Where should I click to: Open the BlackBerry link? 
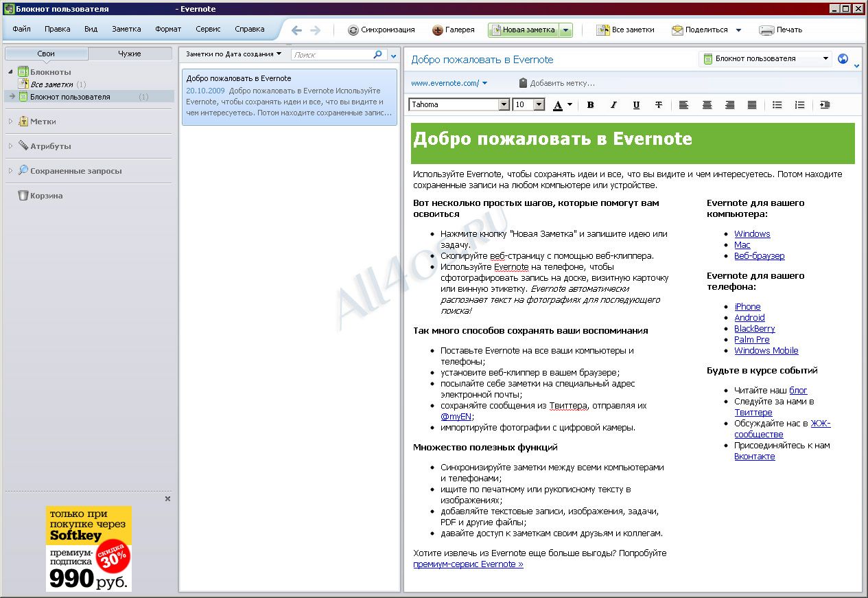pyautogui.click(x=755, y=329)
